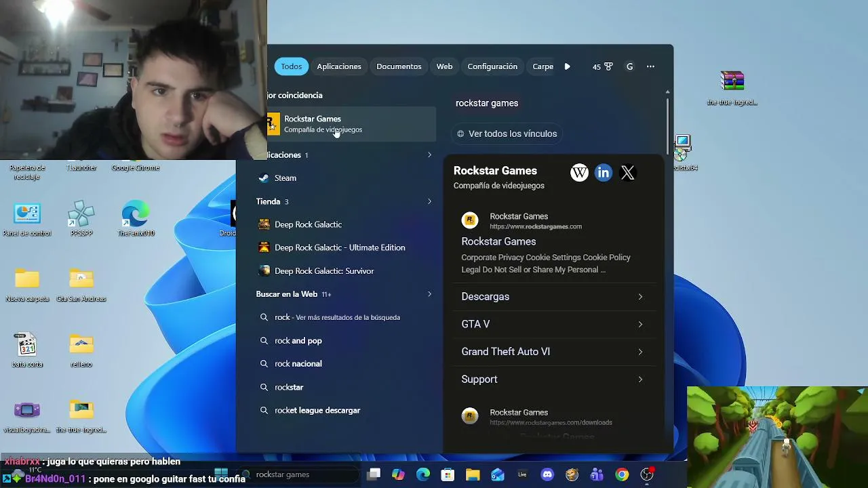Screen dimensions: 868x488
Task: Switch to the Web filter tab
Action: click(x=444, y=66)
